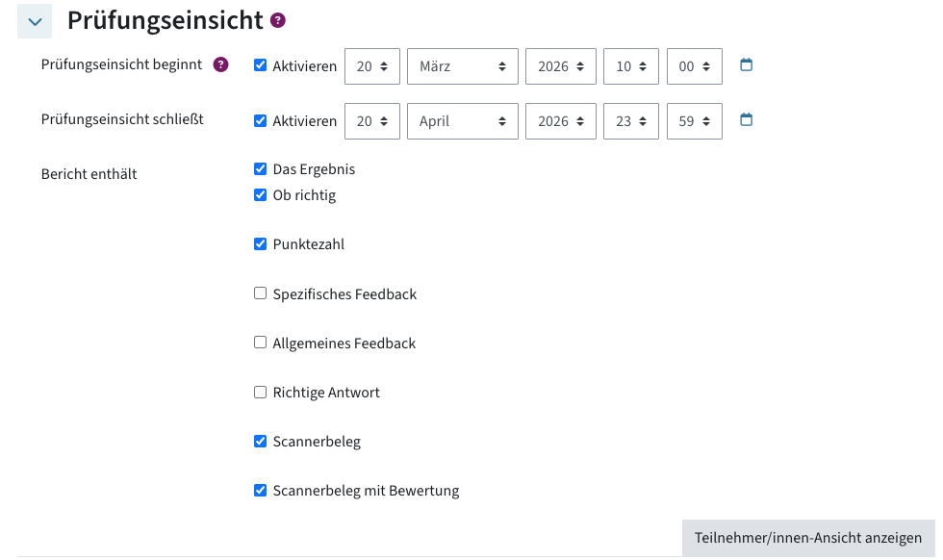Check the Allgemeines Feedback box
The height and width of the screenshot is (560, 943).
pos(260,343)
